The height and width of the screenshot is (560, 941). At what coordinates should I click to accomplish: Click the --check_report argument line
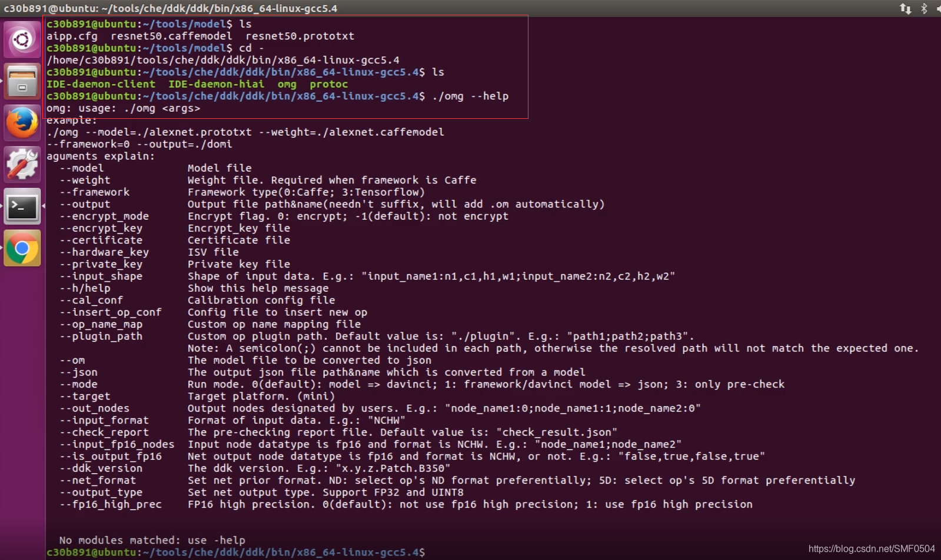[338, 432]
